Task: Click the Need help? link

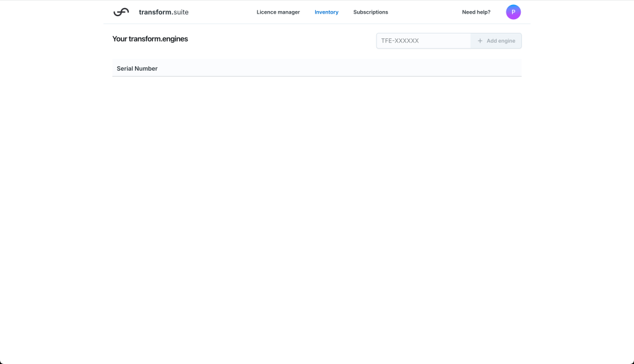Action: point(476,12)
